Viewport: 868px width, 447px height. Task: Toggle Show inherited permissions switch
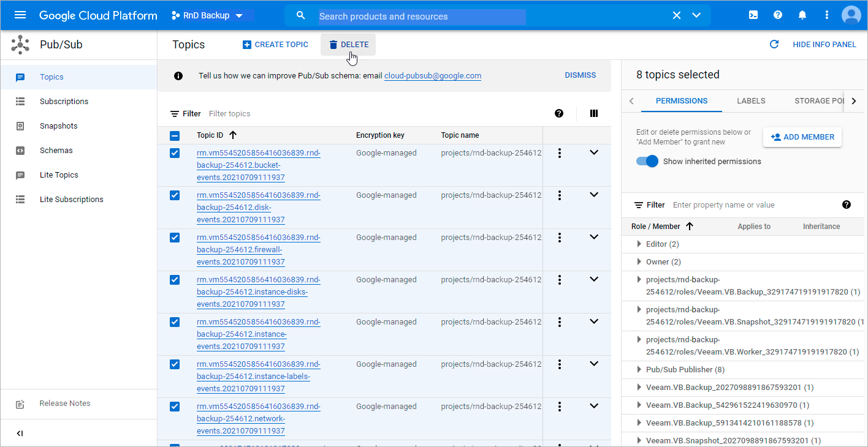(647, 162)
